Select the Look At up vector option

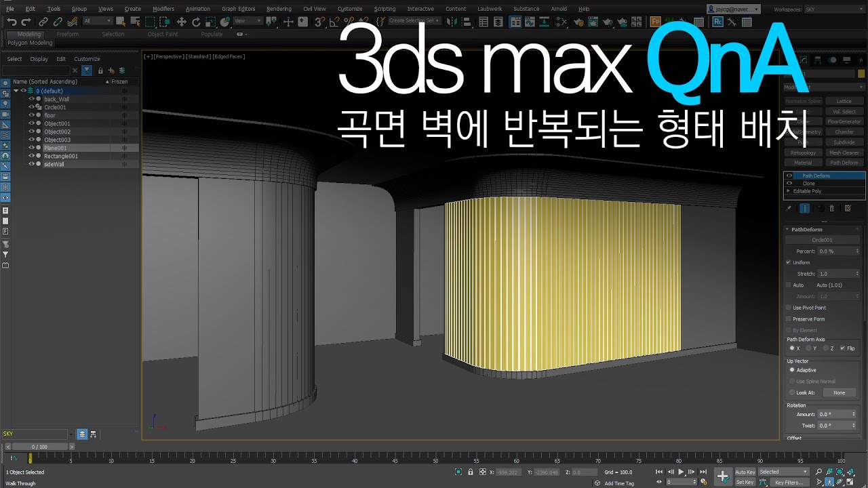791,392
